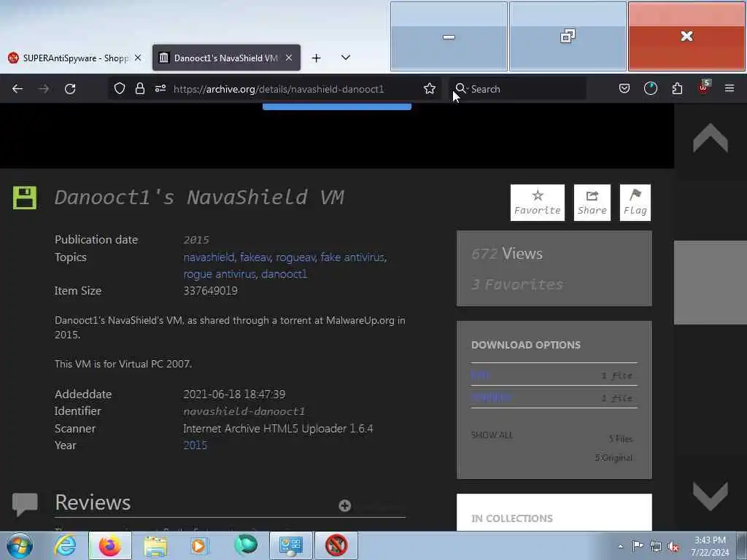This screenshot has width=747, height=560.
Task: Click the Danooct1's NavaShield VM title
Action: (x=199, y=197)
